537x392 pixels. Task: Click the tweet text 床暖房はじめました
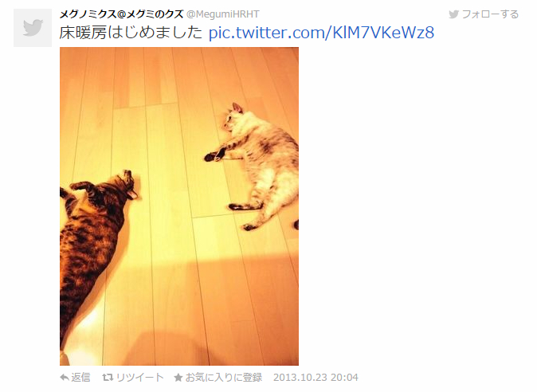coord(131,33)
